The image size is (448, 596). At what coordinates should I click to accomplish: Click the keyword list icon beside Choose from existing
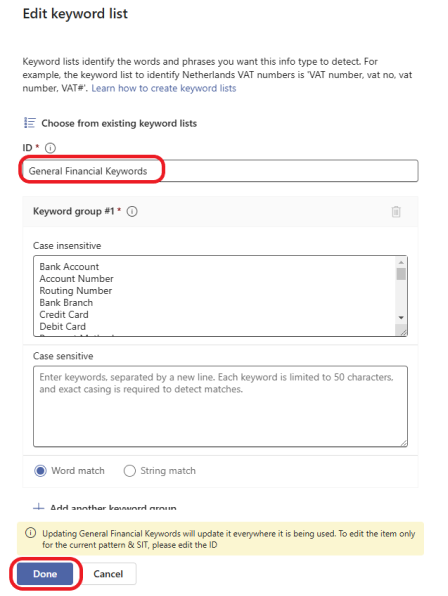30,123
